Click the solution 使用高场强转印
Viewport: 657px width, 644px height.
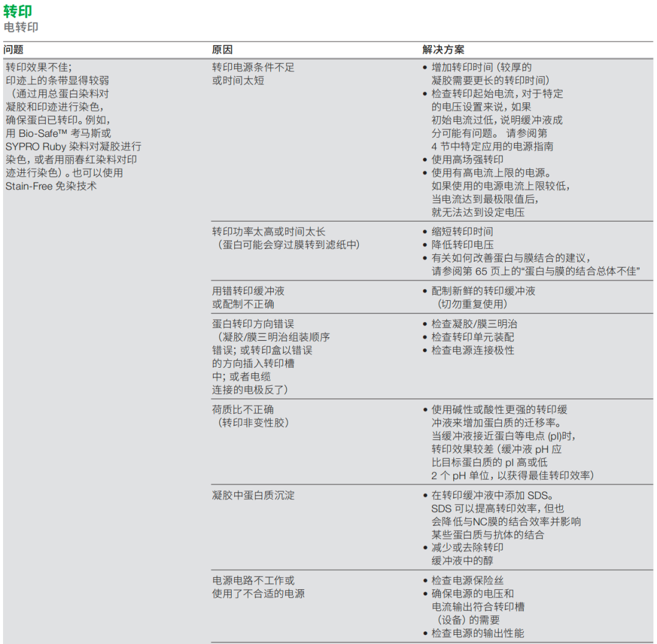coord(468,159)
